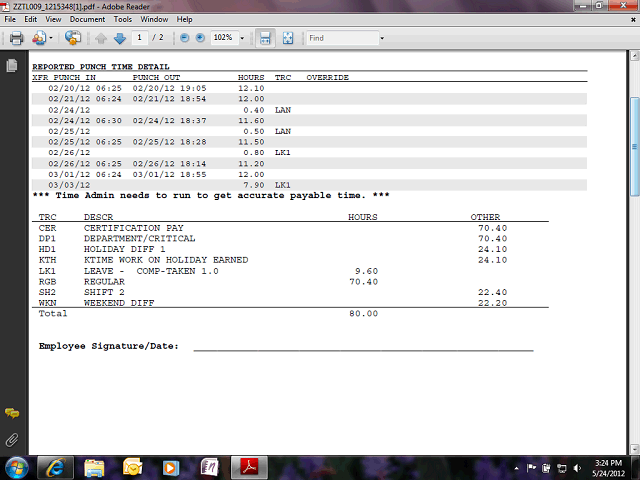The image size is (640, 480).
Task: Open Outlook mail icon on taskbar
Action: point(133,468)
